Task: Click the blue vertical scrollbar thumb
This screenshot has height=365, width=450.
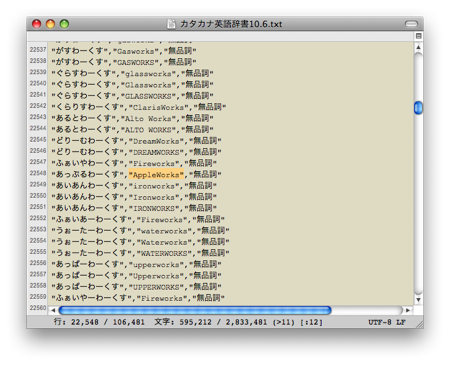Action: pyautogui.click(x=418, y=108)
